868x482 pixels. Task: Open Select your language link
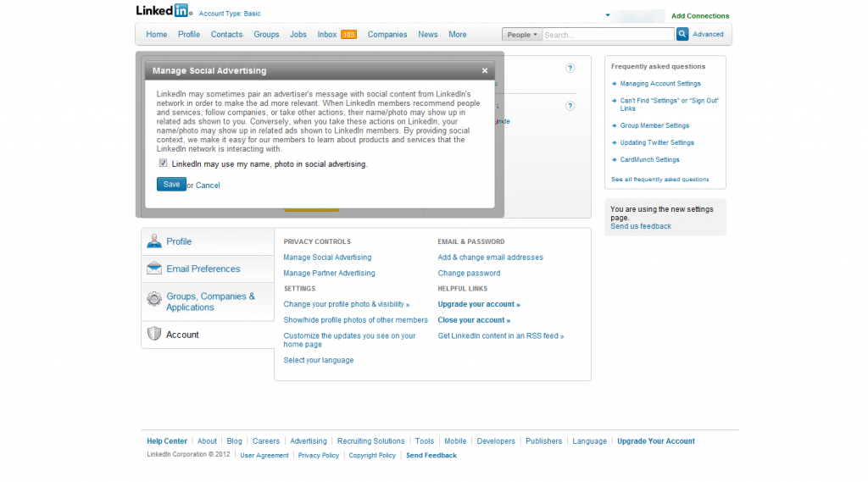coord(319,360)
